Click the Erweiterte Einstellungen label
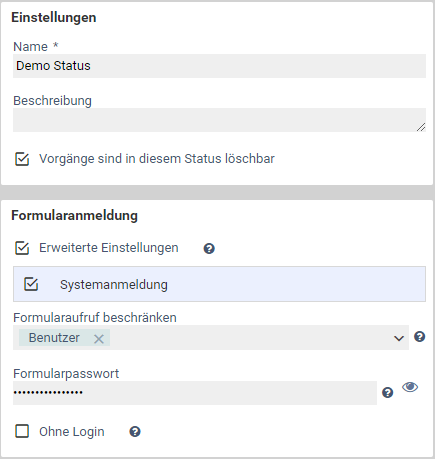The width and height of the screenshot is (435, 459). pyautogui.click(x=109, y=248)
